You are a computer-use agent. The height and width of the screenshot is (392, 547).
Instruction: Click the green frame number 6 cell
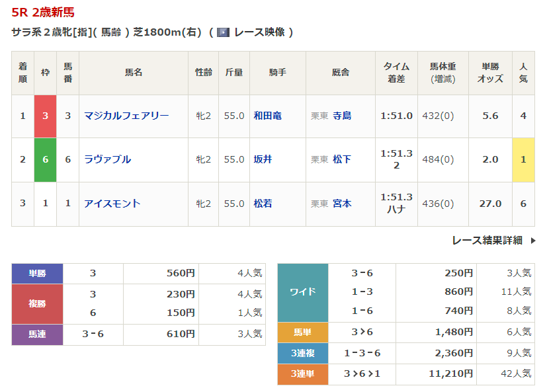click(46, 159)
